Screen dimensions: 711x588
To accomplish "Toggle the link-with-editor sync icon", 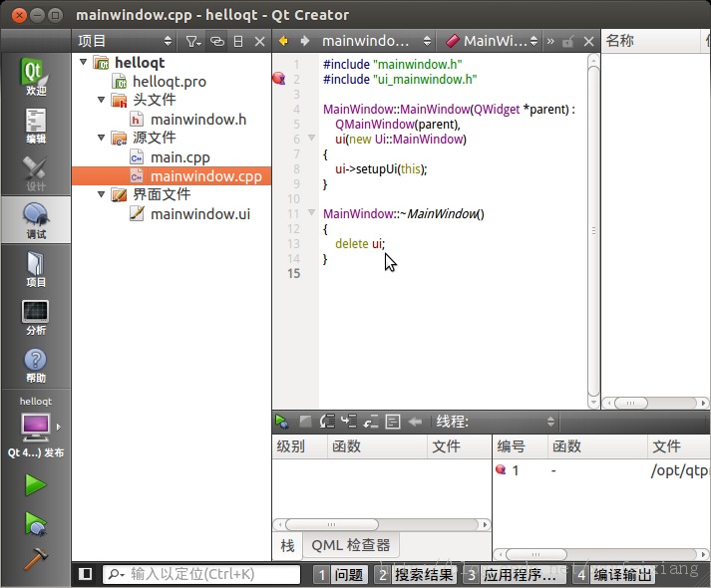I will (216, 41).
